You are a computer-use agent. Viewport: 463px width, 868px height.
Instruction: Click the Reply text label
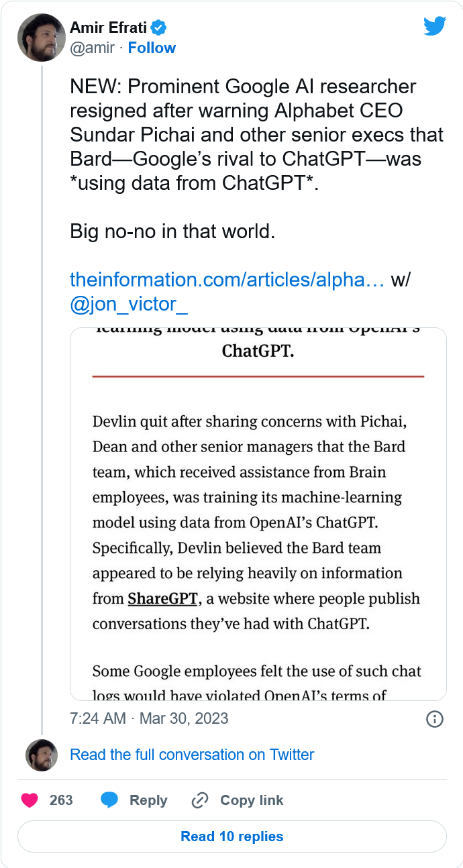148,800
